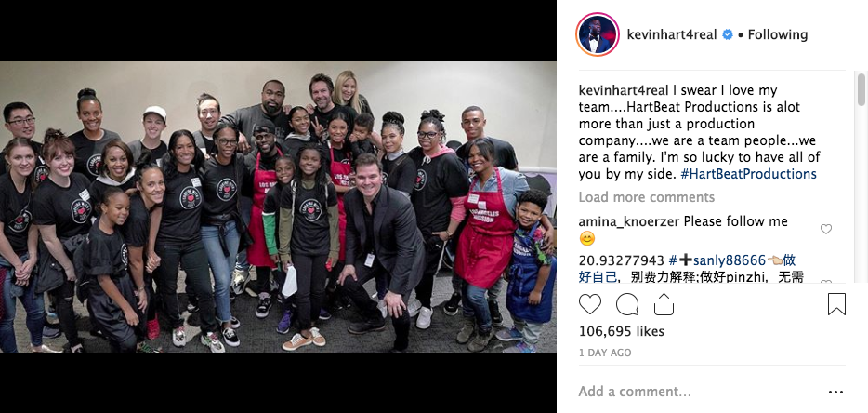Like the post with heart icon

[x=589, y=304]
